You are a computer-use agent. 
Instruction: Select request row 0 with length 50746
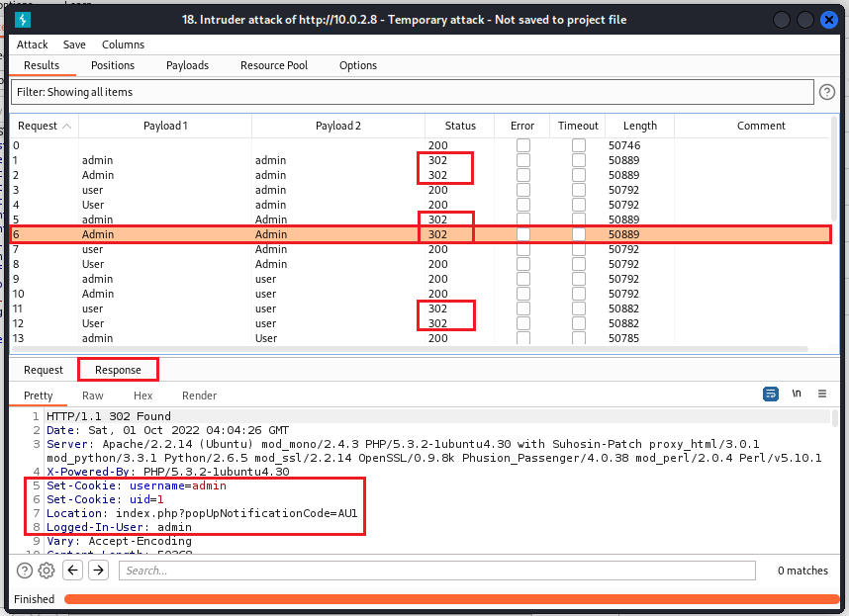click(x=420, y=145)
